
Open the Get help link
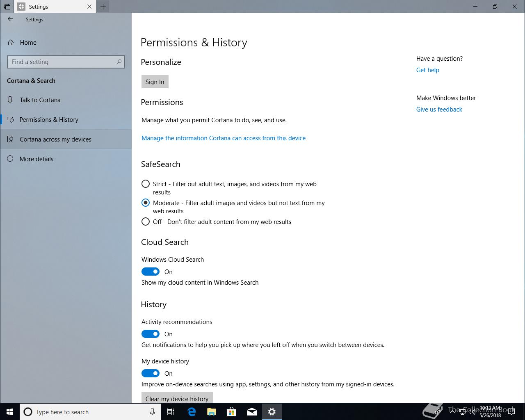click(428, 70)
